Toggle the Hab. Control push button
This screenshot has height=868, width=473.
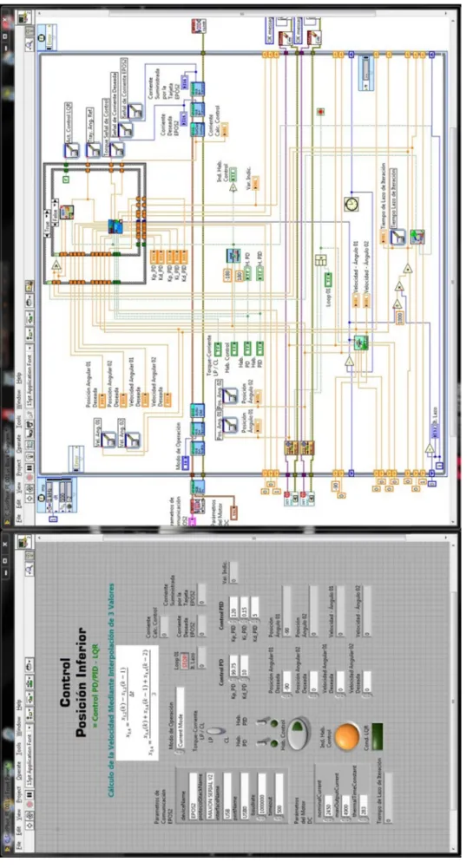tap(298, 733)
